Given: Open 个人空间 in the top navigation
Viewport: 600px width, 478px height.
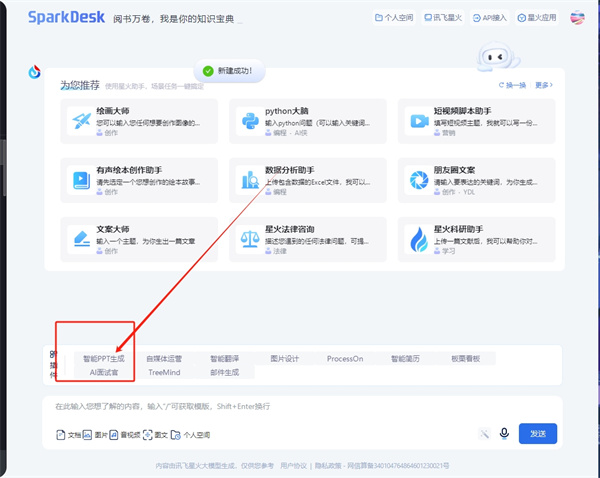Looking at the screenshot, I should pos(394,18).
